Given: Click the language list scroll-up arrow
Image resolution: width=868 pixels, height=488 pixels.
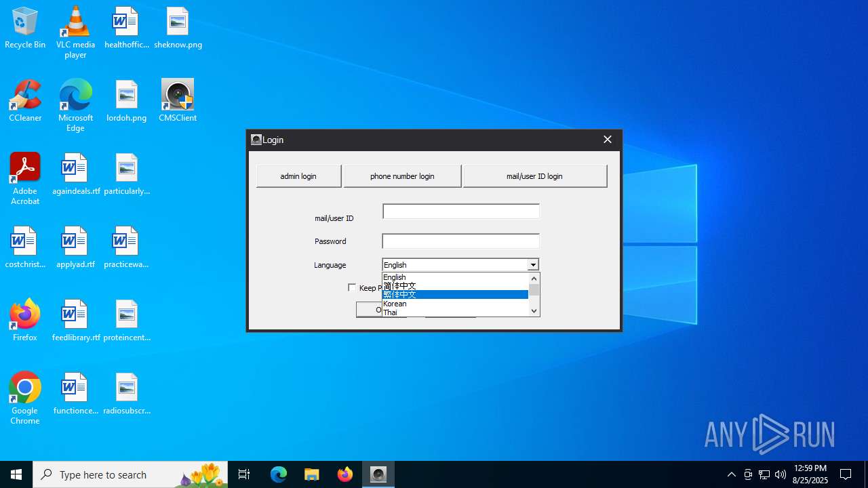Looking at the screenshot, I should click(534, 279).
